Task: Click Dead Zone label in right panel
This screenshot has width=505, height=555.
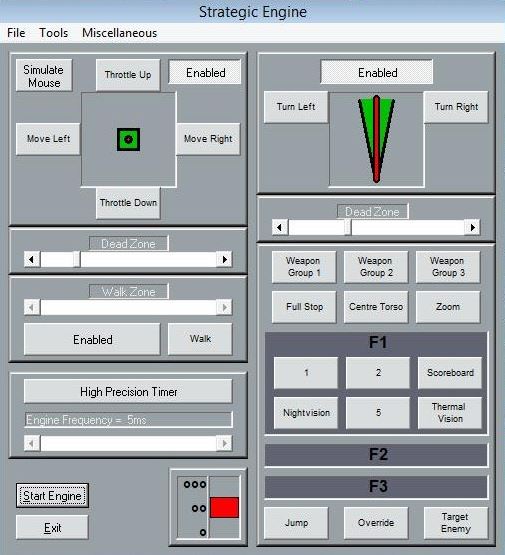Action: [x=372, y=212]
